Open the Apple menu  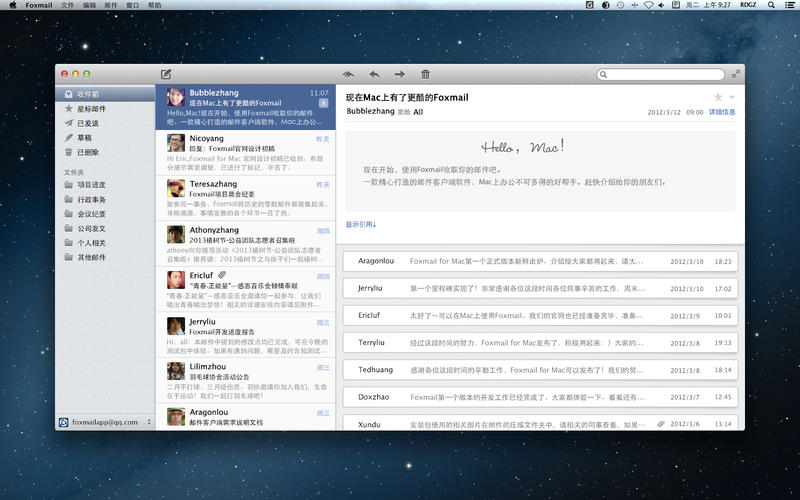[13, 5]
